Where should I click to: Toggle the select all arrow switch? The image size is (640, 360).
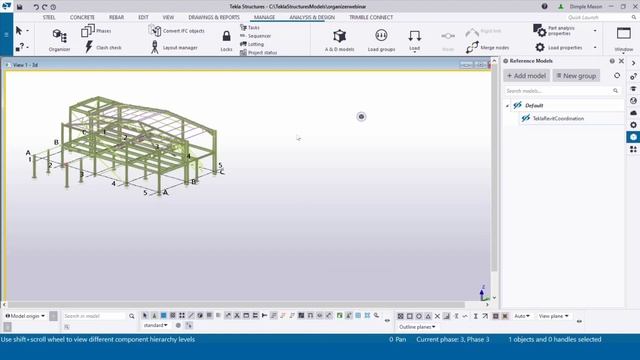[x=145, y=316]
